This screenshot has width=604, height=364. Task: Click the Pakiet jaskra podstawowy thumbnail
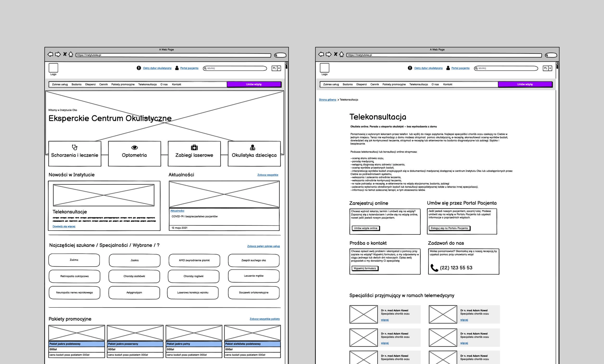(x=77, y=333)
